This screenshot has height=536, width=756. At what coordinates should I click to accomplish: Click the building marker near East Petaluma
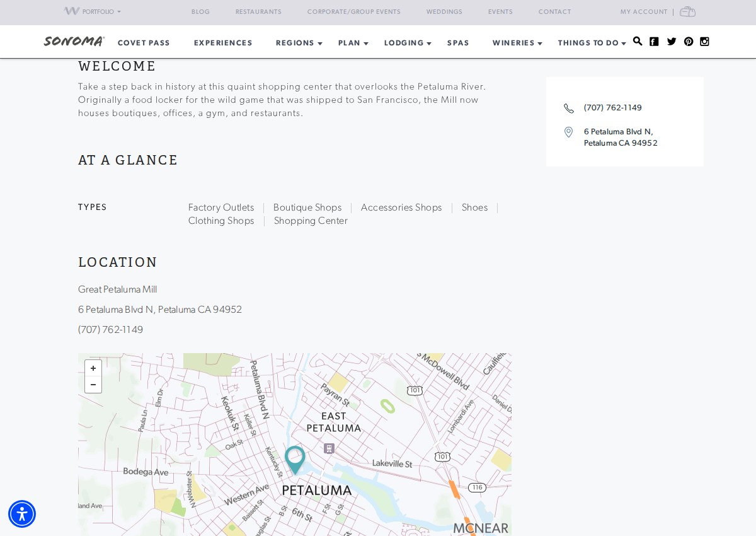tap(329, 448)
